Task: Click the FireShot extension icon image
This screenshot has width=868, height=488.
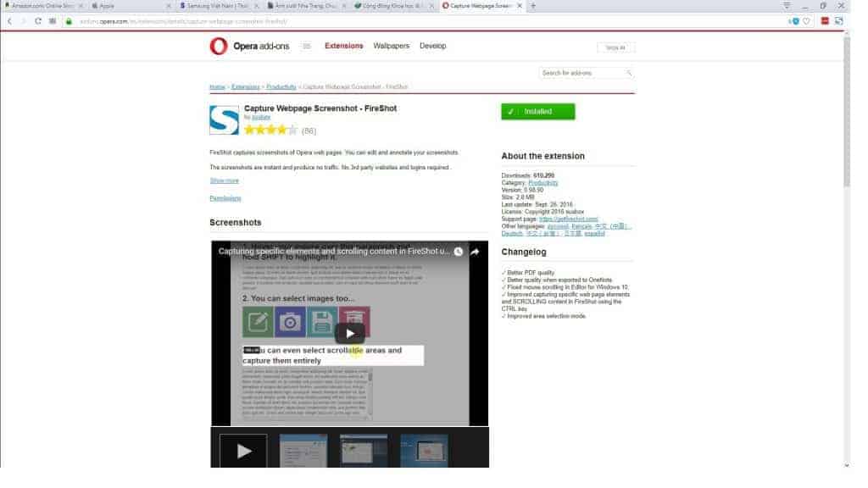Action: 223,119
